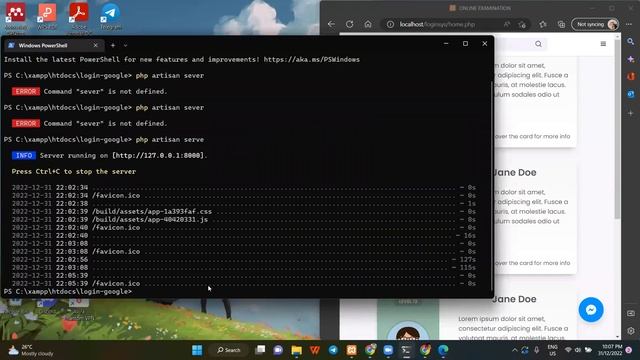Open a new PowerShell tab
The height and width of the screenshot is (360, 640).
point(113,45)
